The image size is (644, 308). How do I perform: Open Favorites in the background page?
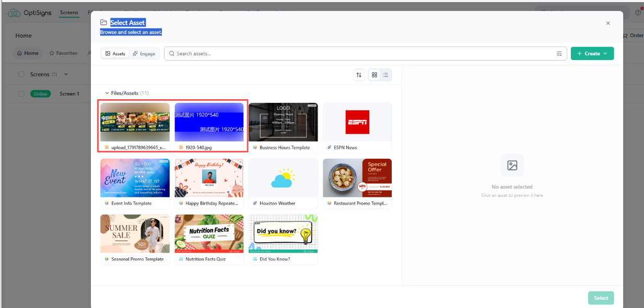63,53
